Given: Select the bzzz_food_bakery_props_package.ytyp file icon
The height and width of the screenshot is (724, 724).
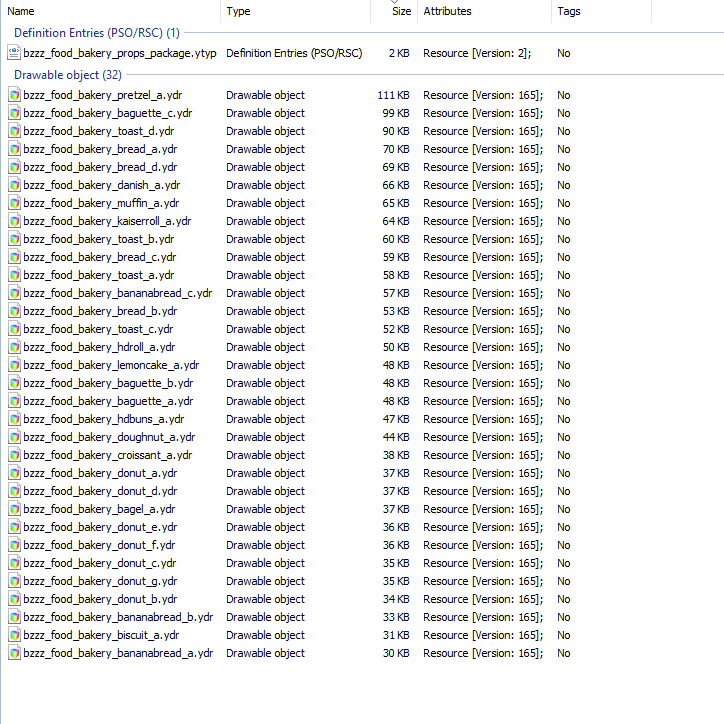Looking at the screenshot, I should pos(14,53).
